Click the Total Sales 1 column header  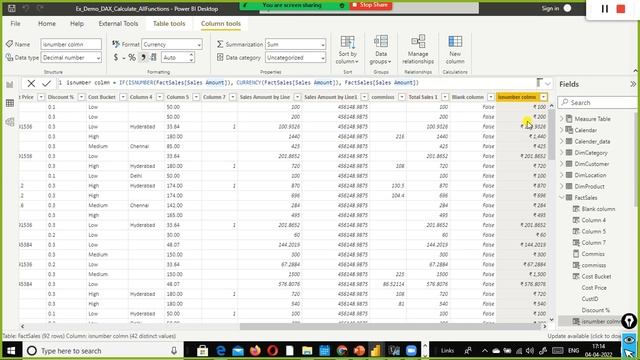click(423, 97)
